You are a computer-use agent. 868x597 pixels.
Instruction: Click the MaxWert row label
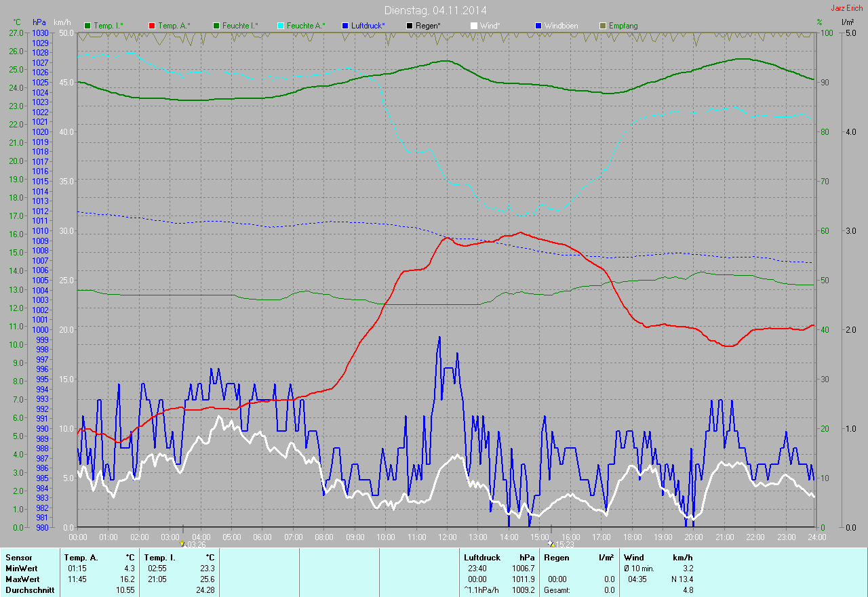22,579
